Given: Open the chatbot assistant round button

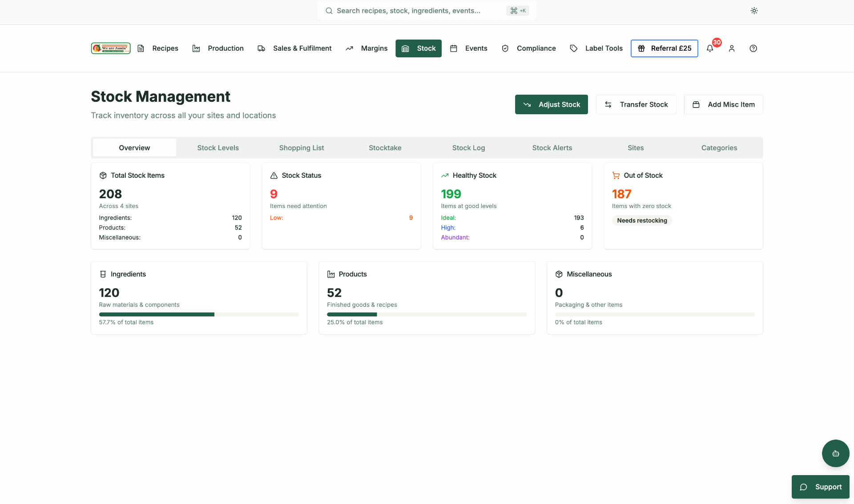Looking at the screenshot, I should (835, 453).
